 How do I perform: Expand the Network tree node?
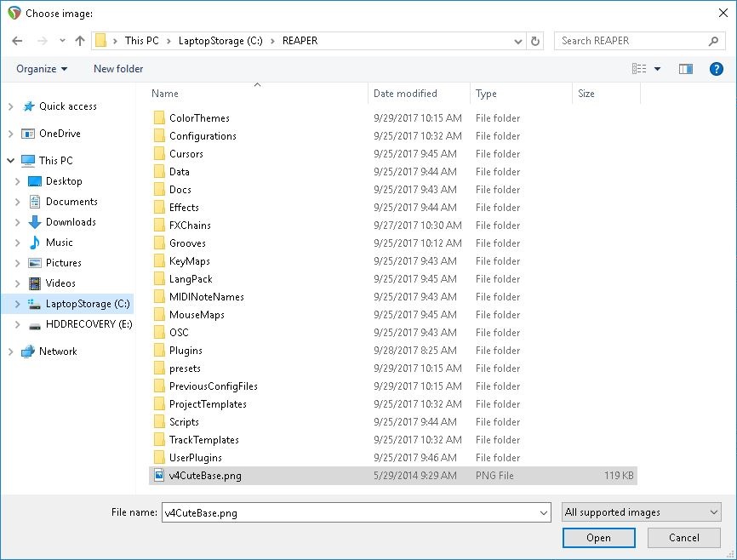tap(10, 351)
